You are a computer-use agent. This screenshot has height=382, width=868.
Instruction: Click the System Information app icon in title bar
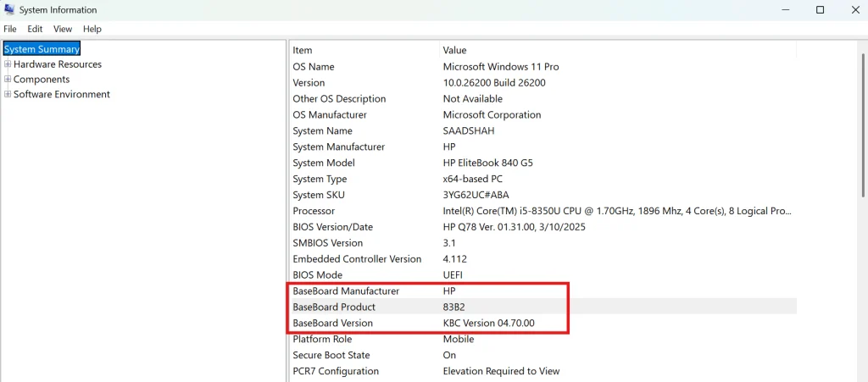click(x=8, y=9)
